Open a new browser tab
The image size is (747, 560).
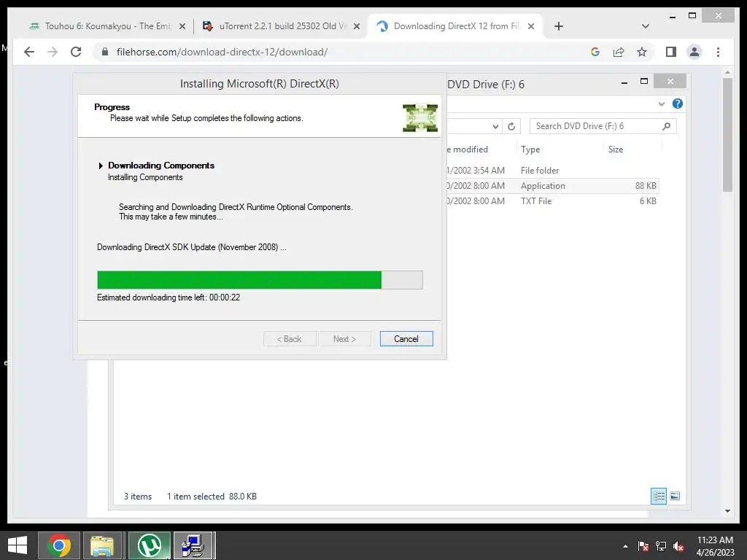(559, 26)
